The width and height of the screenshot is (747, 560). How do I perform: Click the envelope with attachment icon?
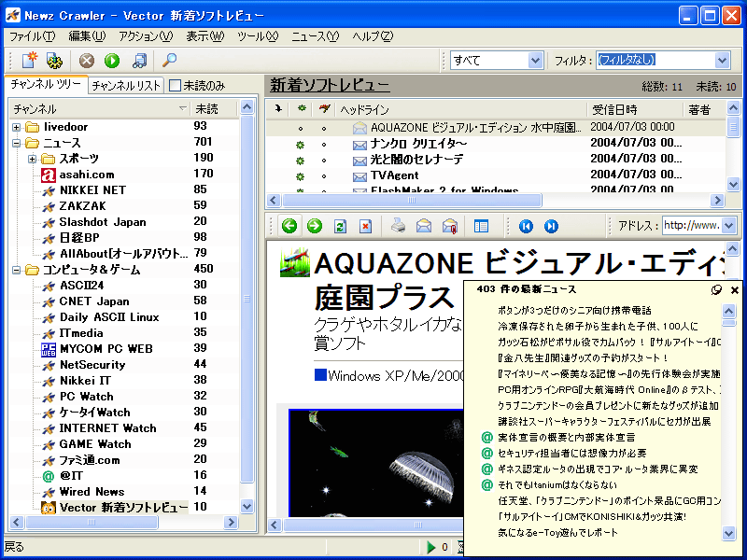[450, 226]
